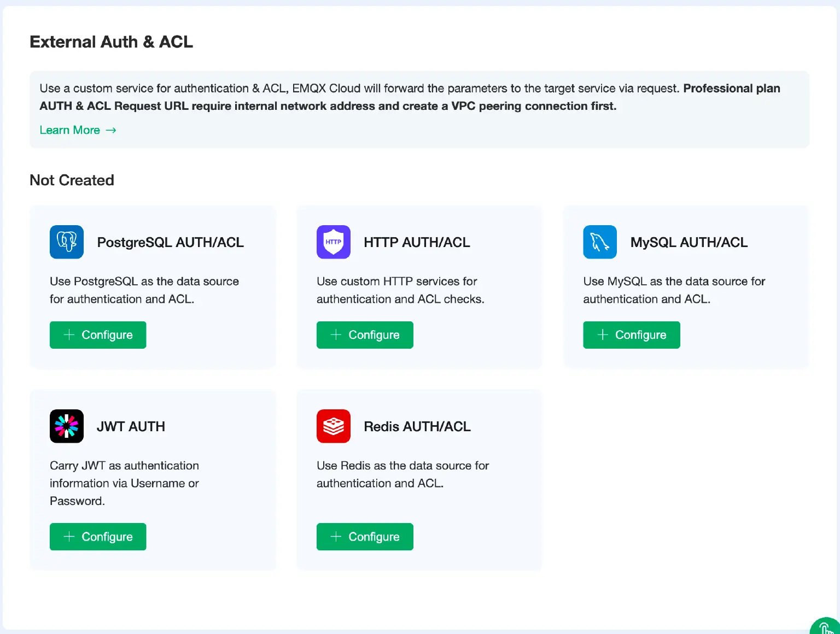This screenshot has width=840, height=634.
Task: Click the plus icon in MySQL Configure button
Action: tap(603, 334)
